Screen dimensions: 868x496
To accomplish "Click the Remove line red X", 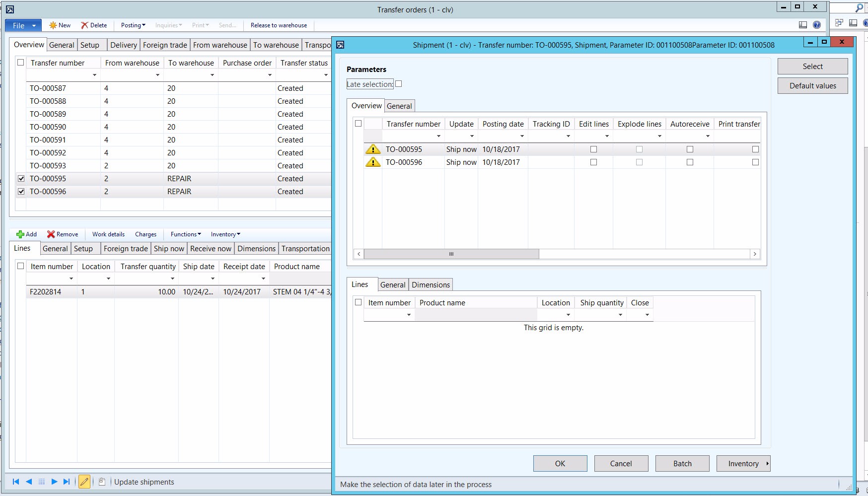I will click(51, 234).
